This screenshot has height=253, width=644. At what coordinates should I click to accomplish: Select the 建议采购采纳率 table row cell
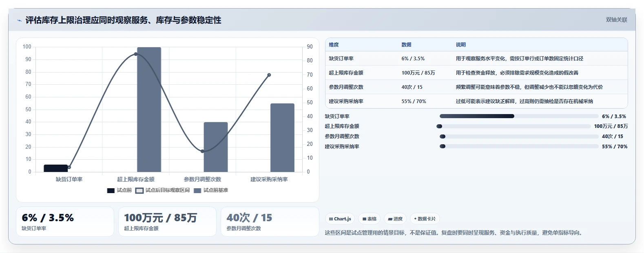(x=346, y=101)
